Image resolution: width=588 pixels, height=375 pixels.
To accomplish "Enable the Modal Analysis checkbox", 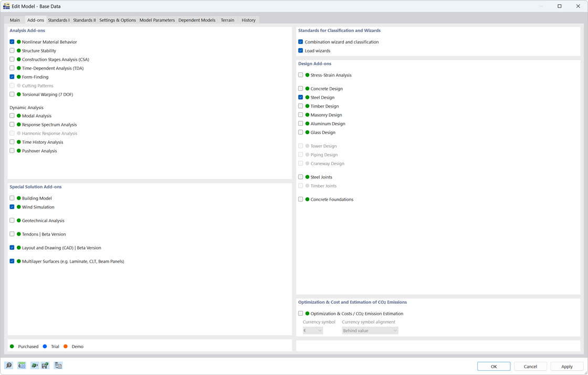I will 12,116.
